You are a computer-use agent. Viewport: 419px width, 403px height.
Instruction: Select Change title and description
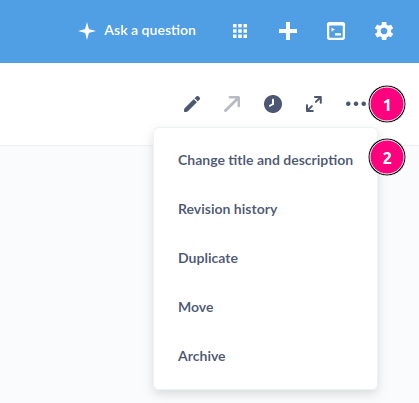[x=265, y=160]
